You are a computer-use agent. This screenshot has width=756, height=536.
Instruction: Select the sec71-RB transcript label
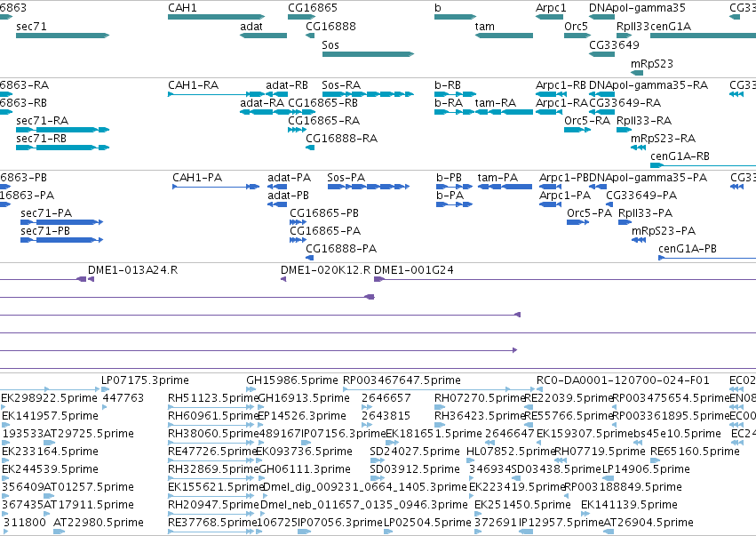coord(41,139)
